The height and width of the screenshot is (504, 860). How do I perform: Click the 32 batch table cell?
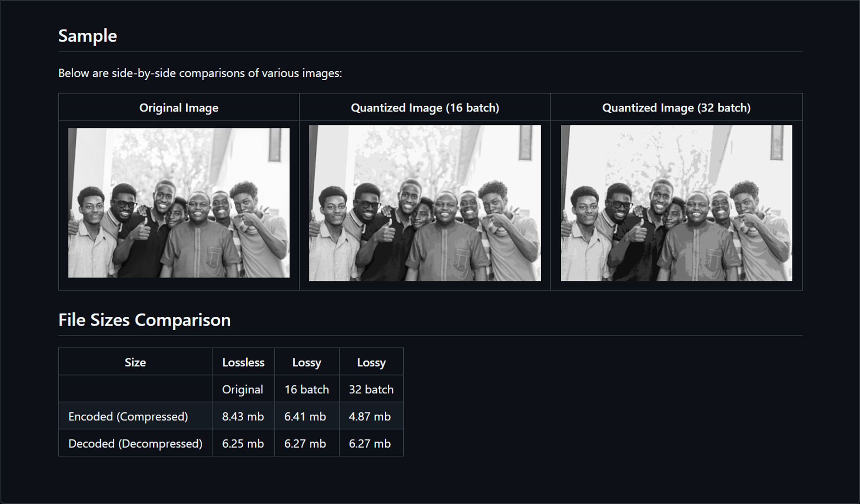click(371, 389)
